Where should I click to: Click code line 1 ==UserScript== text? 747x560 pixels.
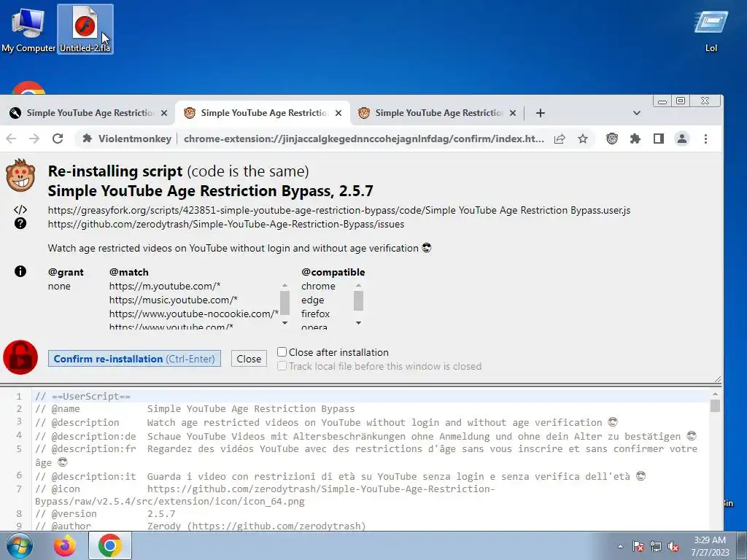pyautogui.click(x=82, y=396)
